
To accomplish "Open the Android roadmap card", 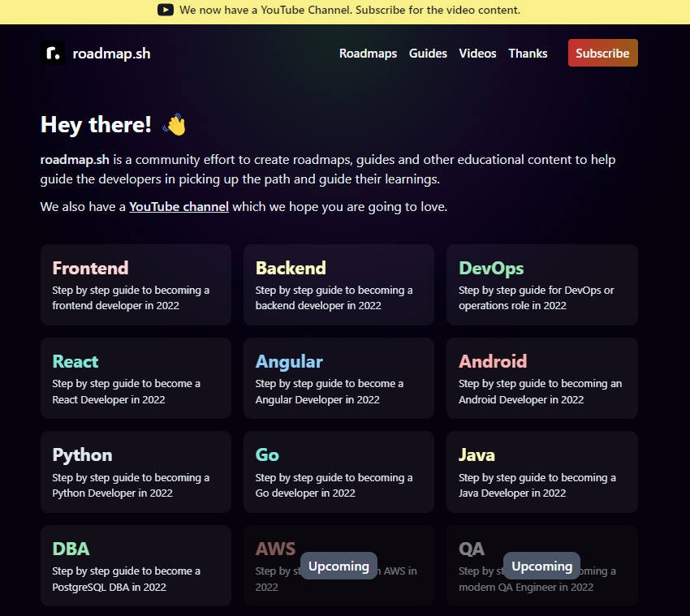I will (x=542, y=378).
